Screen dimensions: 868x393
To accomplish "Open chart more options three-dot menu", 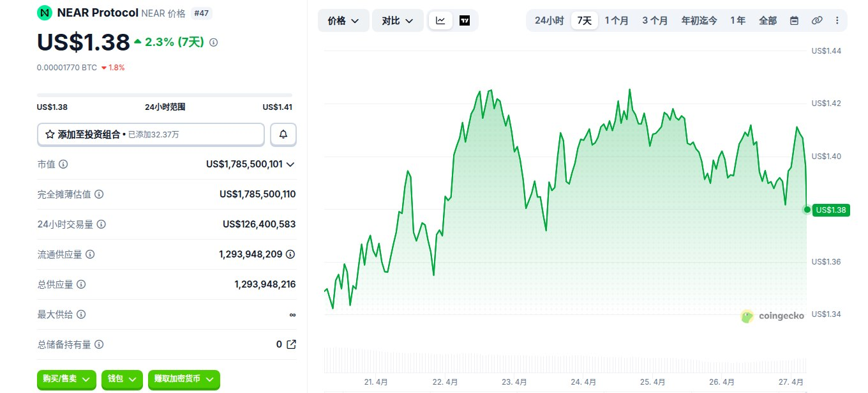I will click(x=837, y=20).
